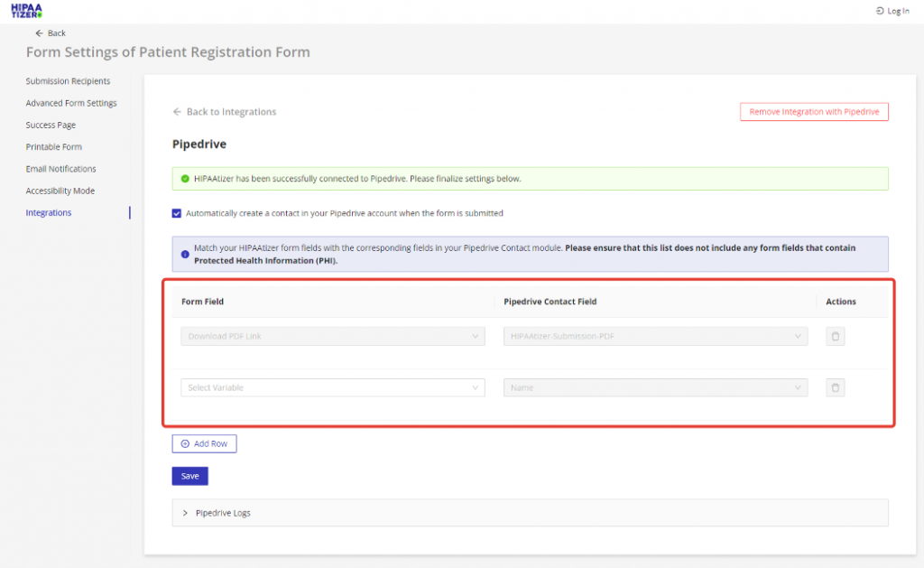This screenshot has height=568, width=924.
Task: Open Advanced Form Settings
Action: coord(71,103)
